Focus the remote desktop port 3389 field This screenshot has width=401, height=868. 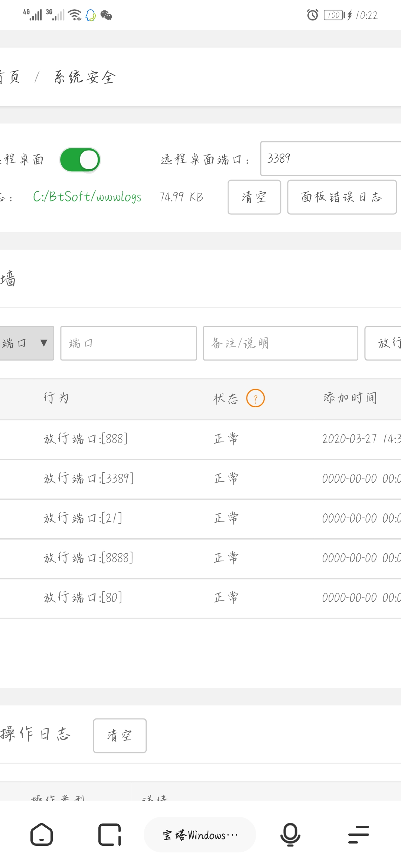point(330,158)
